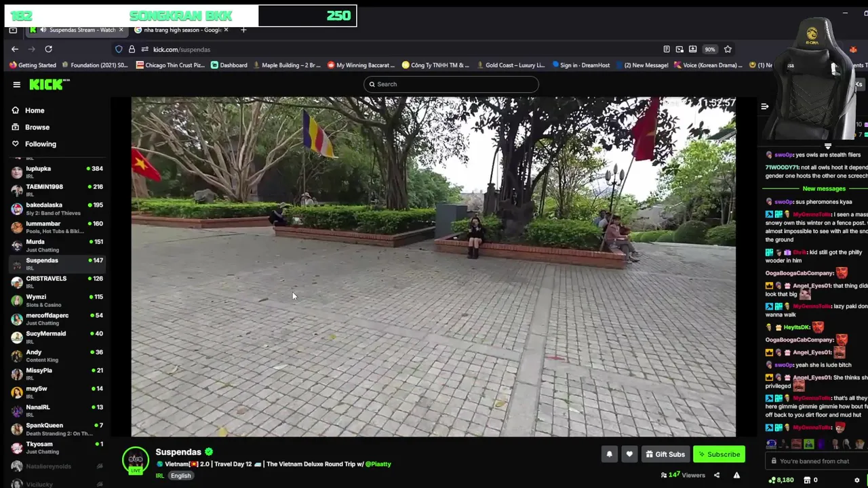Click browser back arrow
This screenshot has width=868, height=488.
(x=15, y=49)
